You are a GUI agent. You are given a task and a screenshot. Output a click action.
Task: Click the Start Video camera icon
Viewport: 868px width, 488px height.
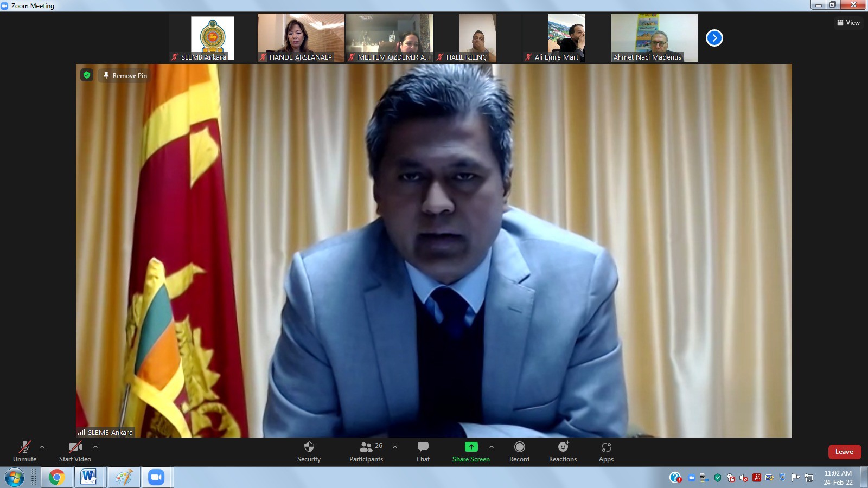[x=75, y=447]
